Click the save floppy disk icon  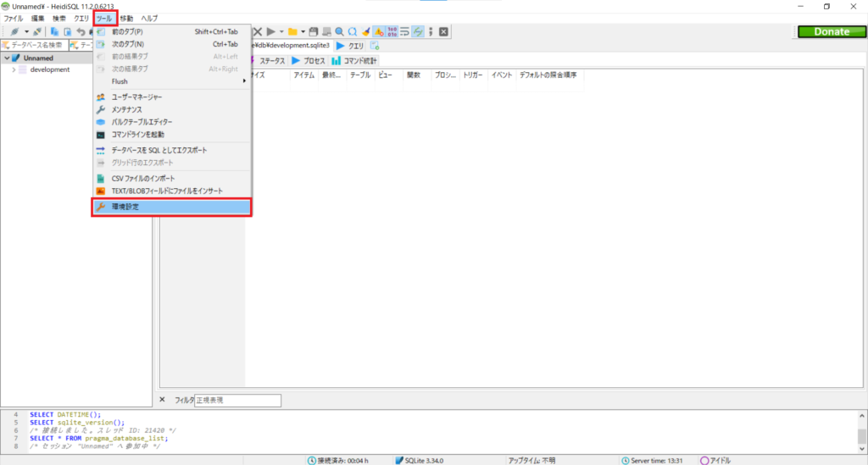[x=313, y=31]
